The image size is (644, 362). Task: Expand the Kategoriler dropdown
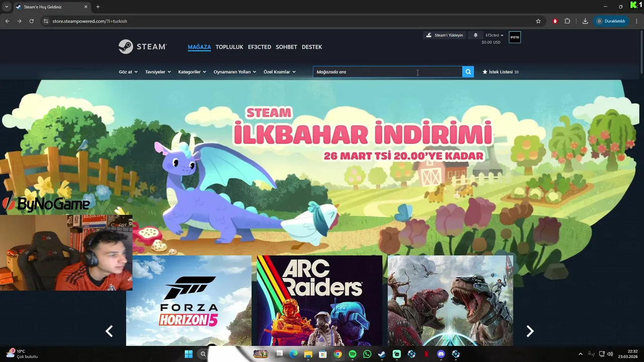click(192, 72)
